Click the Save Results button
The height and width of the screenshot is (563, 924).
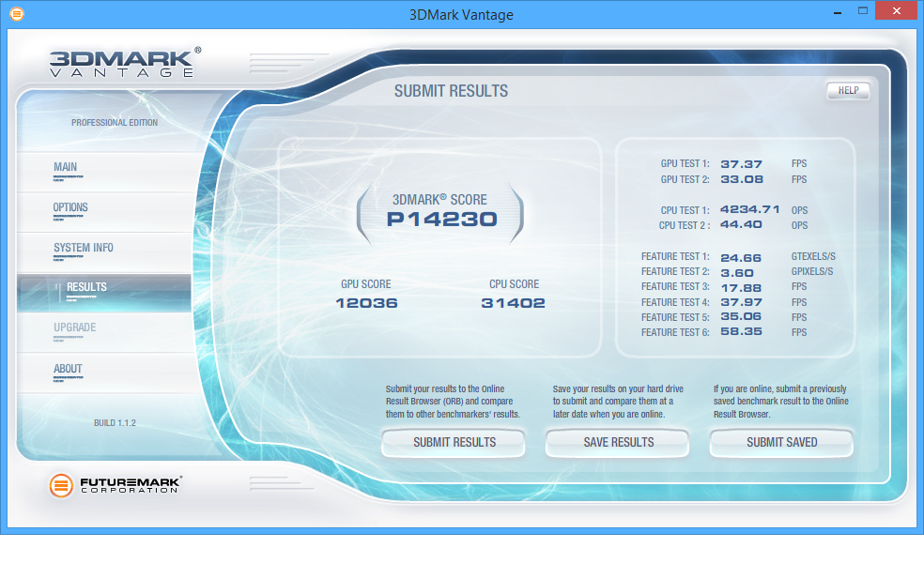coord(618,442)
